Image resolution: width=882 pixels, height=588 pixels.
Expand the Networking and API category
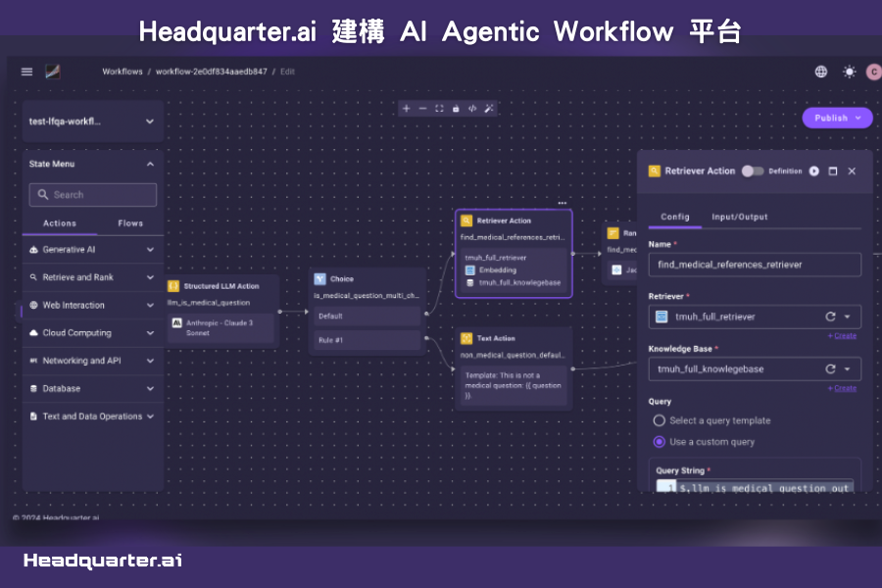point(93,361)
